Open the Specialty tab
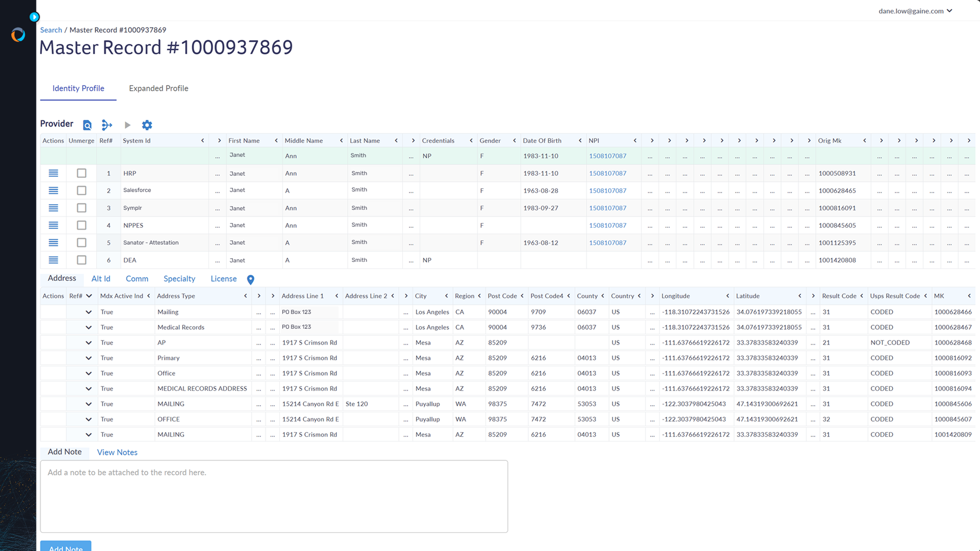 point(179,279)
